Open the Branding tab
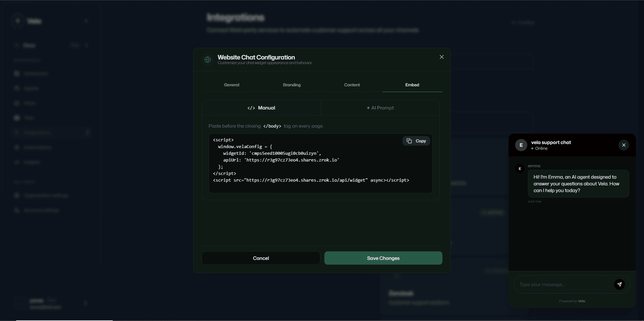Screen dimensions: 644x321 292,85
